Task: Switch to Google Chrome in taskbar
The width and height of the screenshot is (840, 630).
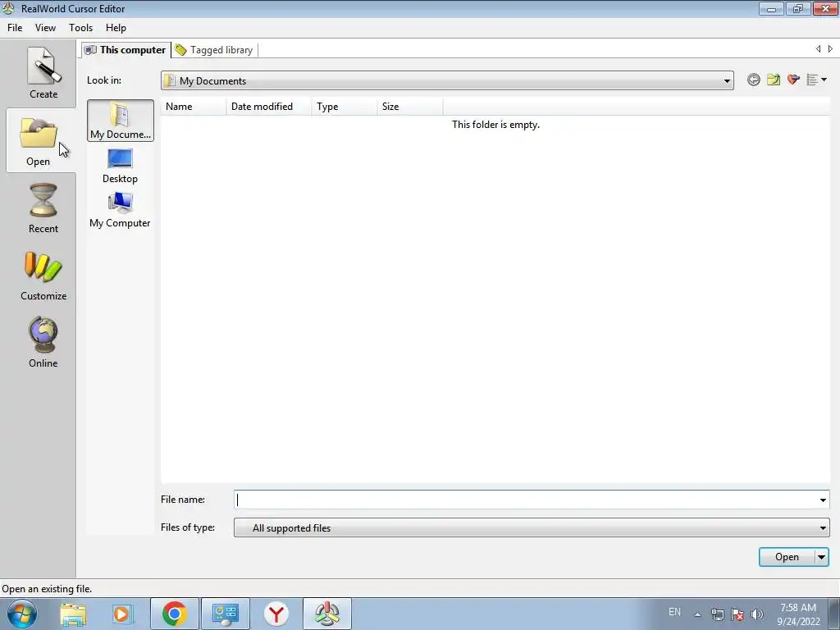Action: tap(174, 614)
